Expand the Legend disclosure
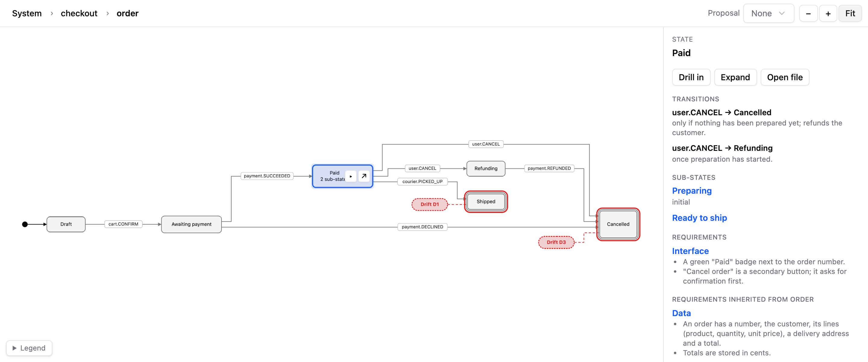The width and height of the screenshot is (868, 362). click(x=29, y=348)
